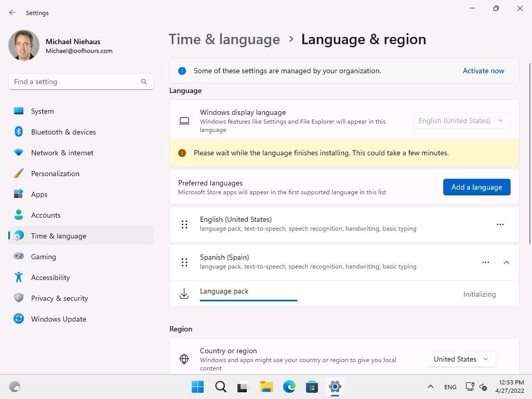Open the Country or region dropdown
Viewport: 532px width, 399px height.
tap(461, 358)
